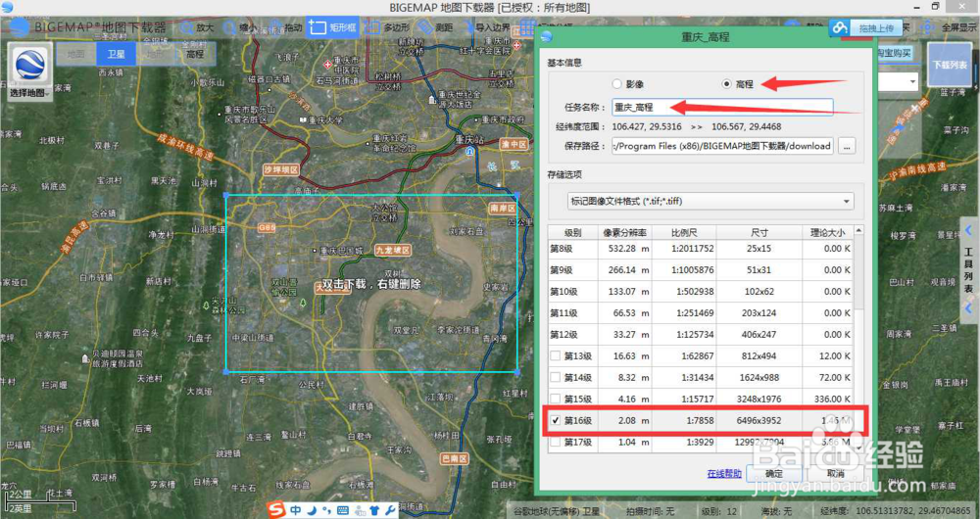Open the 在线帮助 online help link
980x519 pixels.
724,473
